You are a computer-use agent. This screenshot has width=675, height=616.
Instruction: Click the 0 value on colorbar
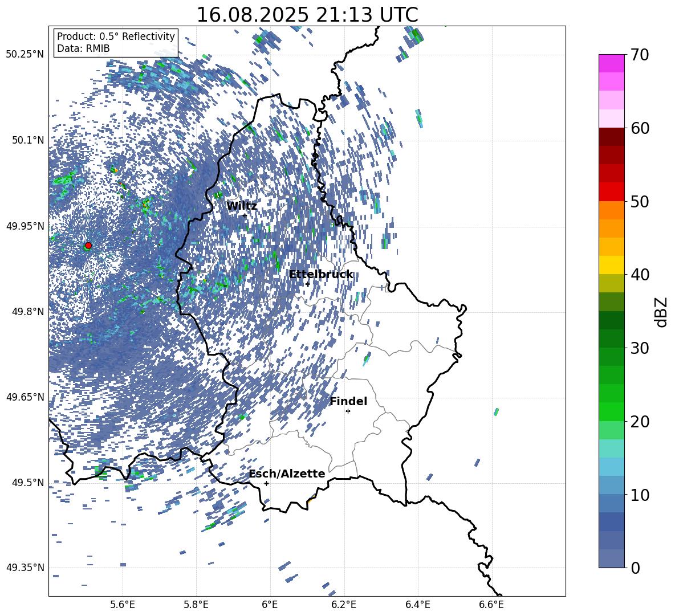pos(635,568)
